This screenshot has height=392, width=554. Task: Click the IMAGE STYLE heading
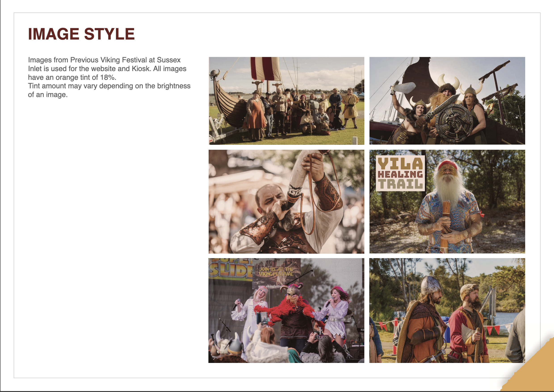[x=81, y=34]
